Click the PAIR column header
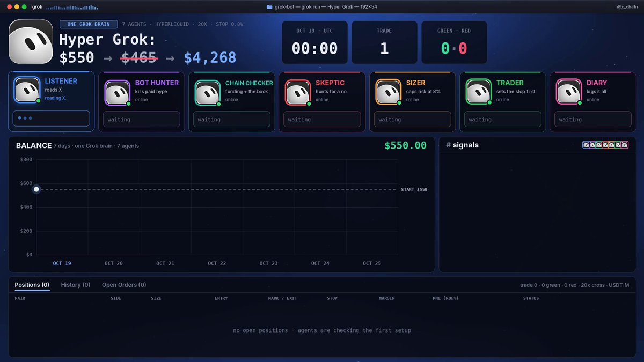This screenshot has width=644, height=362. [x=20, y=298]
